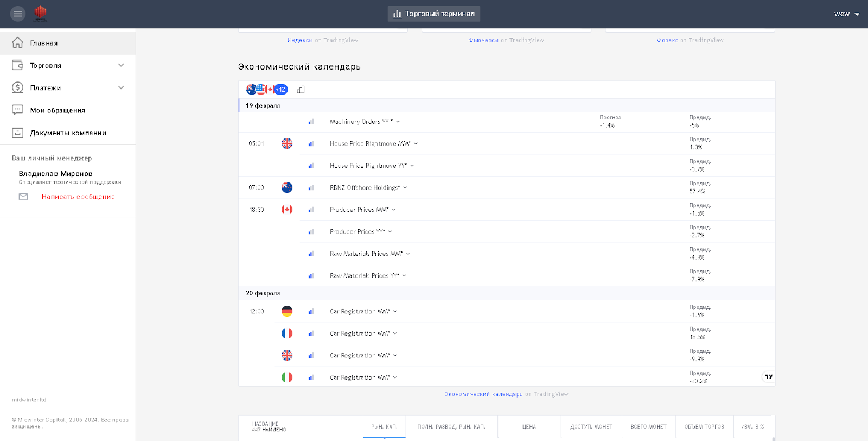The image size is (868, 441).
Task: Toggle the importance bar-chart filter icon
Action: point(301,90)
